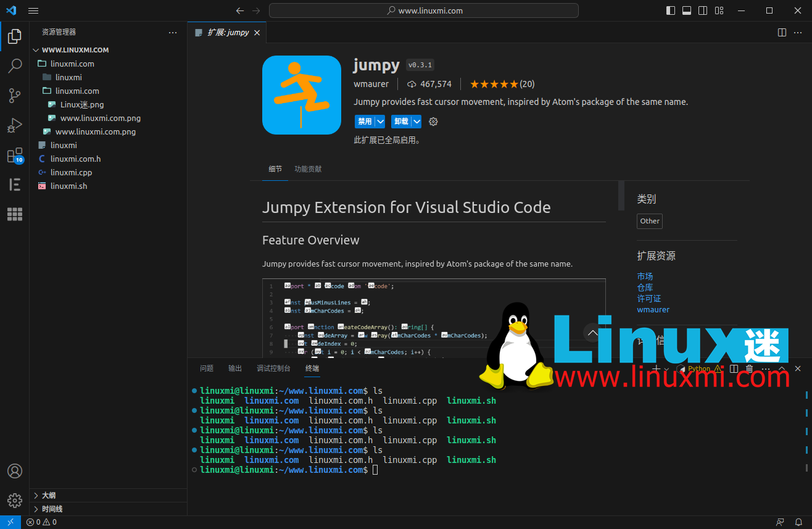Switch to the 问题 panel tab
The height and width of the screenshot is (529, 812).
[207, 369]
